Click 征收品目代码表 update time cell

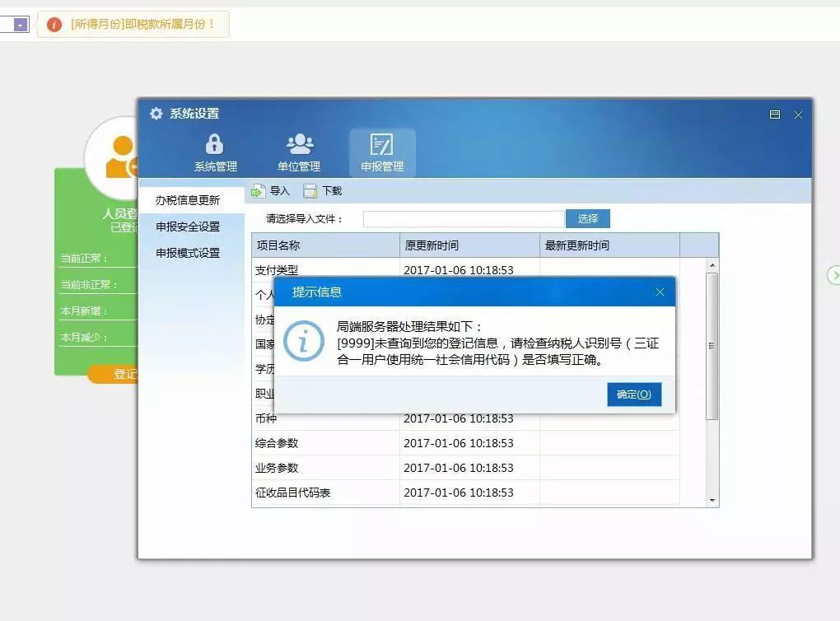click(x=469, y=493)
